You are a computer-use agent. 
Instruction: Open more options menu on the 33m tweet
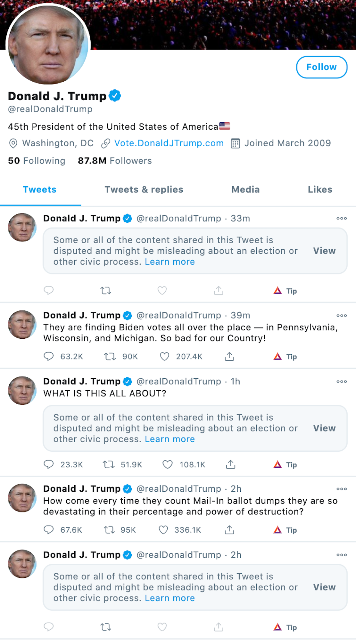[x=342, y=218]
